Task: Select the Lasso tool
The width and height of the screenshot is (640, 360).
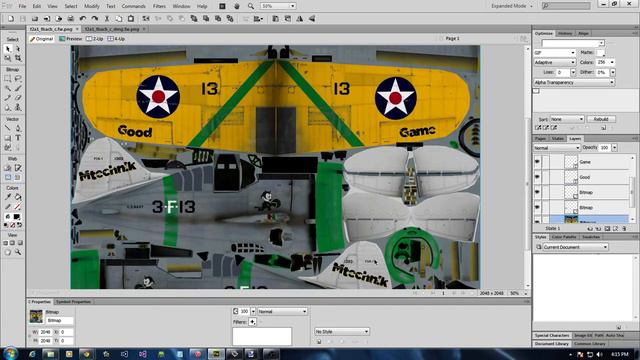Action: [x=18, y=78]
